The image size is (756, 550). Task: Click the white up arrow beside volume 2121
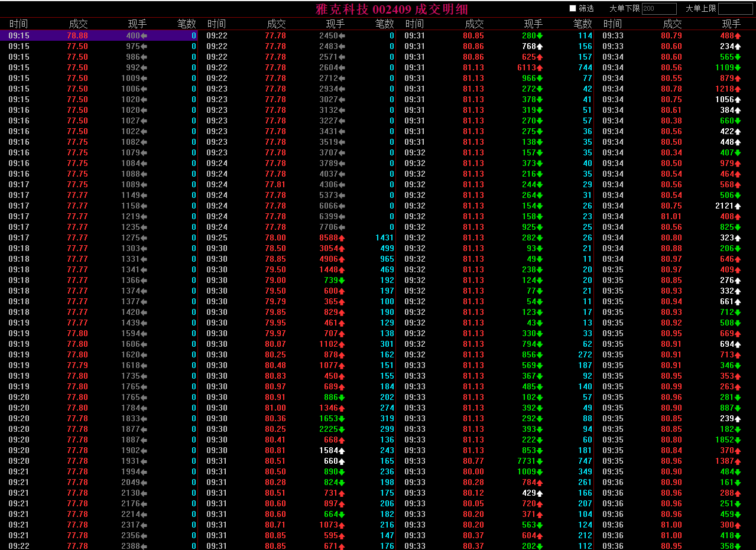pyautogui.click(x=738, y=206)
